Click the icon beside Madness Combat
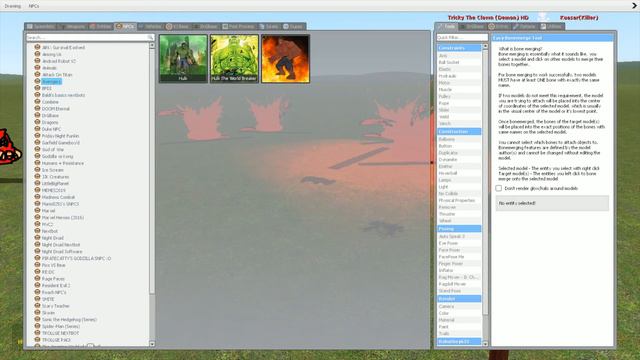640x360 pixels. 38,197
